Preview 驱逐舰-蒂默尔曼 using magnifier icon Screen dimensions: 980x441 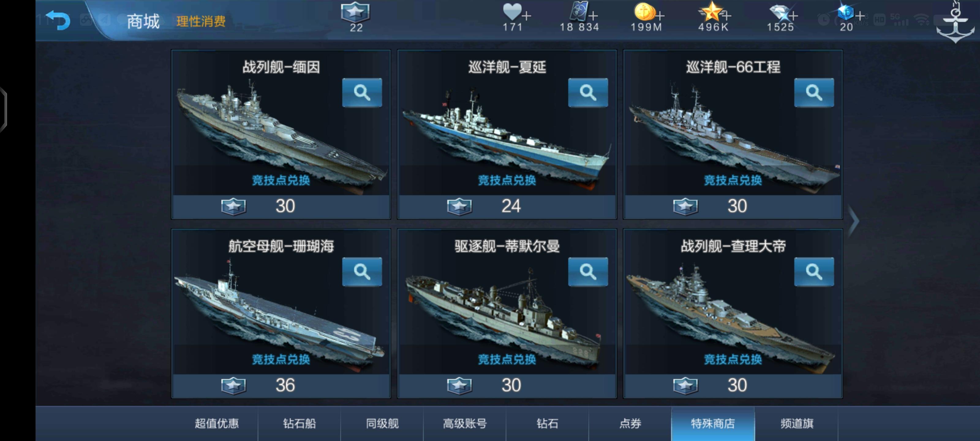tap(588, 272)
